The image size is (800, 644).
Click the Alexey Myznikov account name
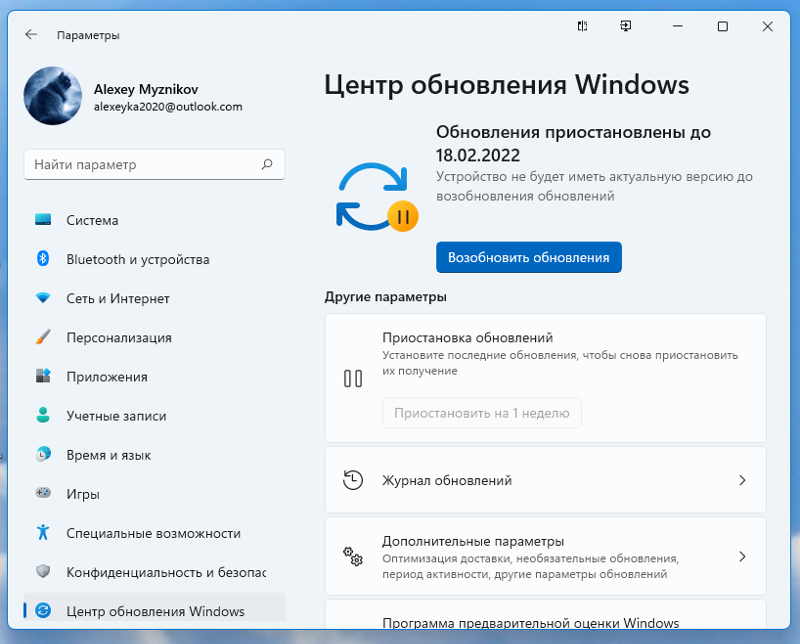click(146, 89)
